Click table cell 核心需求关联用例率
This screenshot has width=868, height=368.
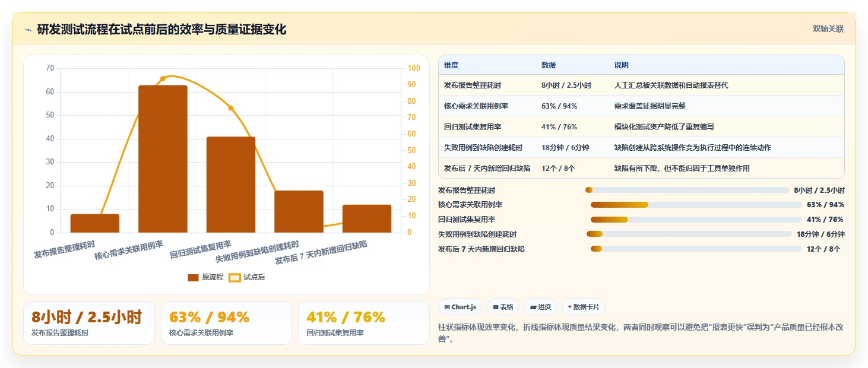pyautogui.click(x=476, y=106)
